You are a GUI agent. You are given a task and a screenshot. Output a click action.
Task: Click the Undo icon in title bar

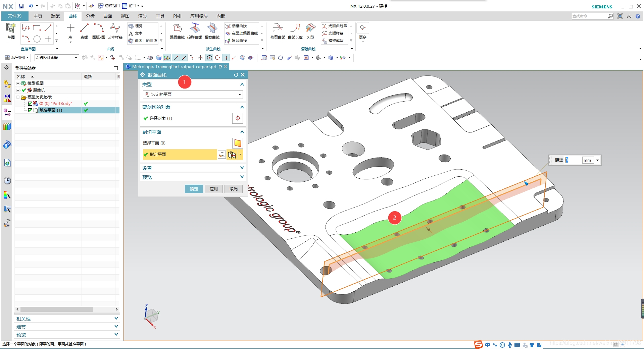tap(31, 6)
